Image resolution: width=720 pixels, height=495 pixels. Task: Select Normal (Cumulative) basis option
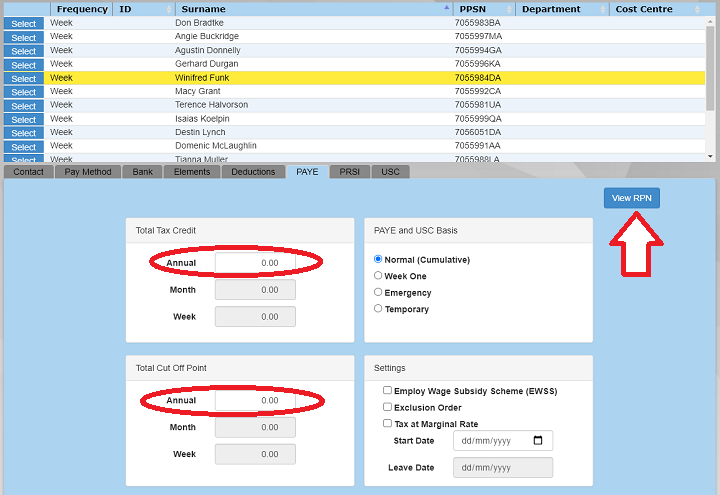pos(378,260)
